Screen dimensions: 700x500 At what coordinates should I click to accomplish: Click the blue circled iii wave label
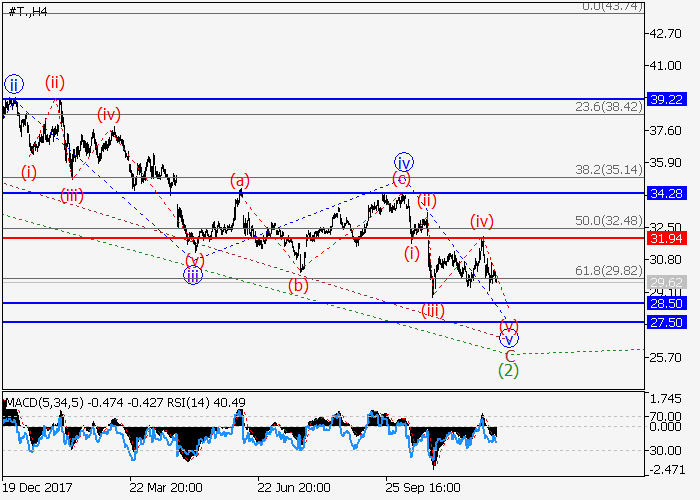coord(193,276)
